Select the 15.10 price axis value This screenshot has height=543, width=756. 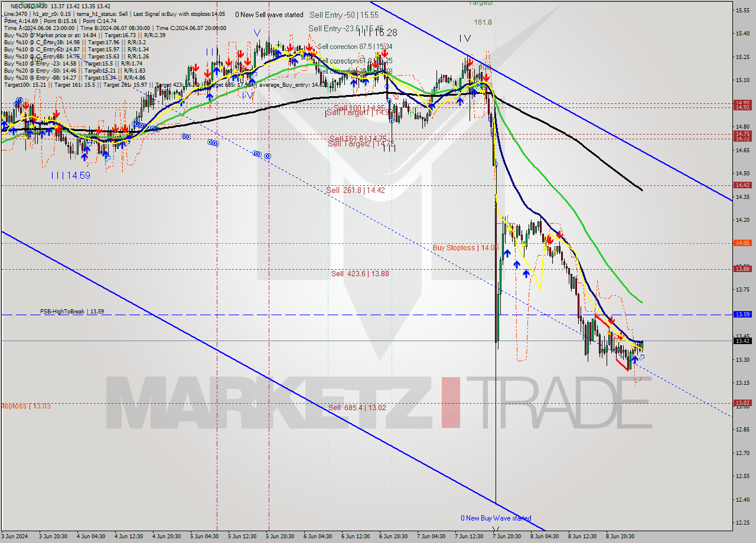pyautogui.click(x=742, y=80)
